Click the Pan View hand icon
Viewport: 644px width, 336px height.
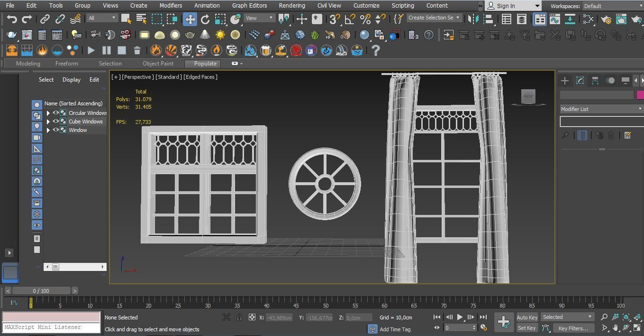click(615, 327)
